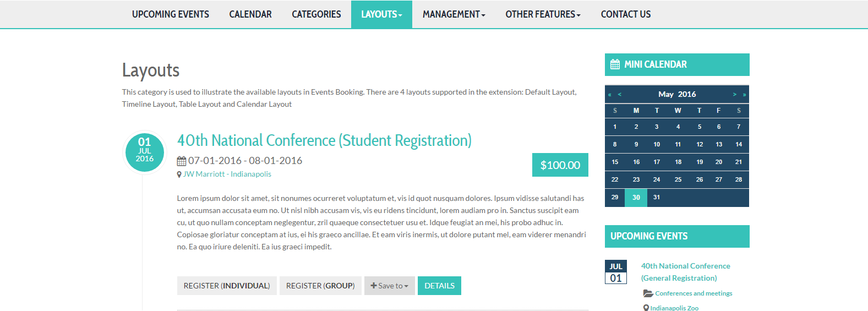Jump to previous year in mini calendar
The width and height of the screenshot is (868, 311).
(x=610, y=95)
